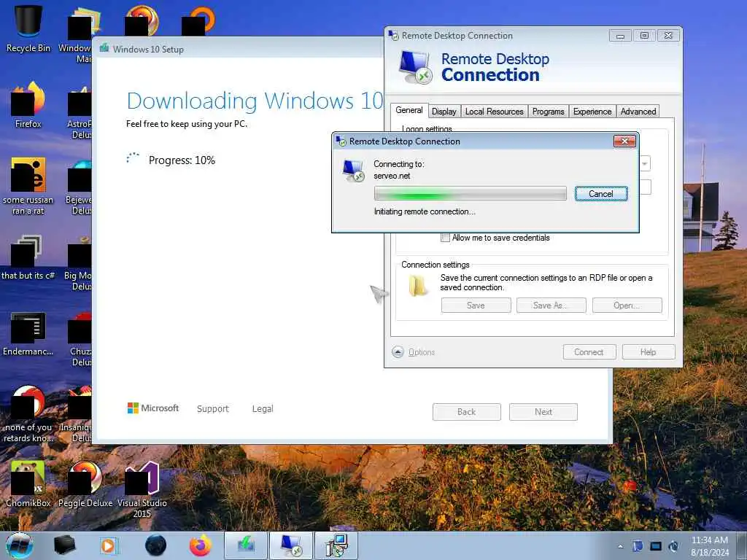The image size is (747, 560).
Task: Click the green connecting progress bar
Action: point(471,193)
